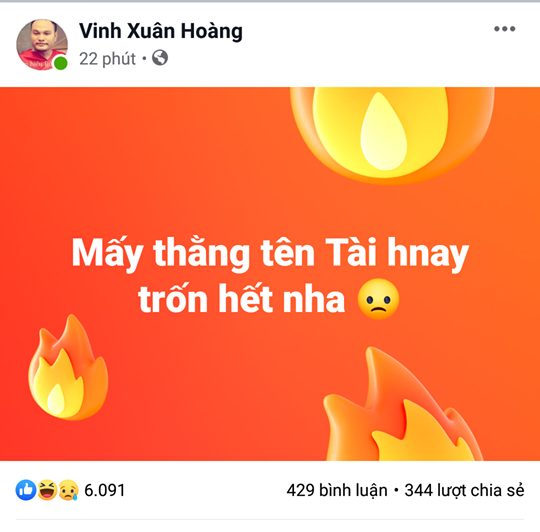Open the Vinh Xuân Hoàng profile name link
540x532 pixels.
tap(161, 31)
